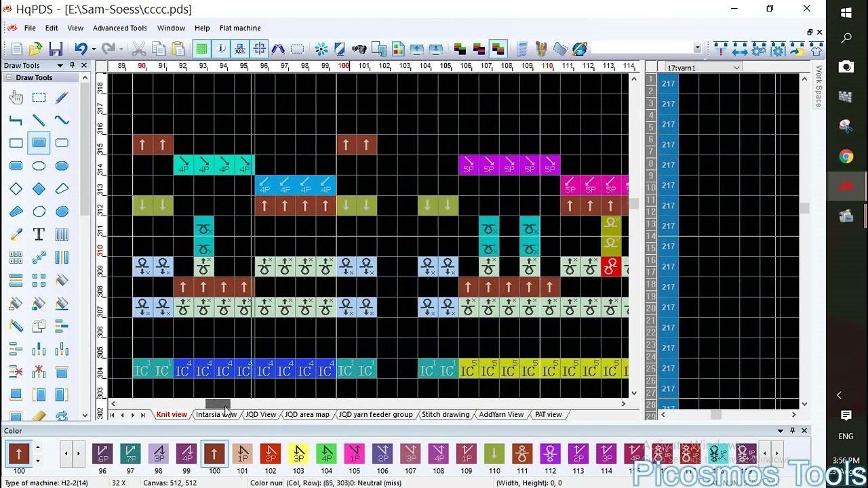Click the canvas vertical scroll down arrow
Viewport: 868px width, 488px height.
tap(634, 393)
